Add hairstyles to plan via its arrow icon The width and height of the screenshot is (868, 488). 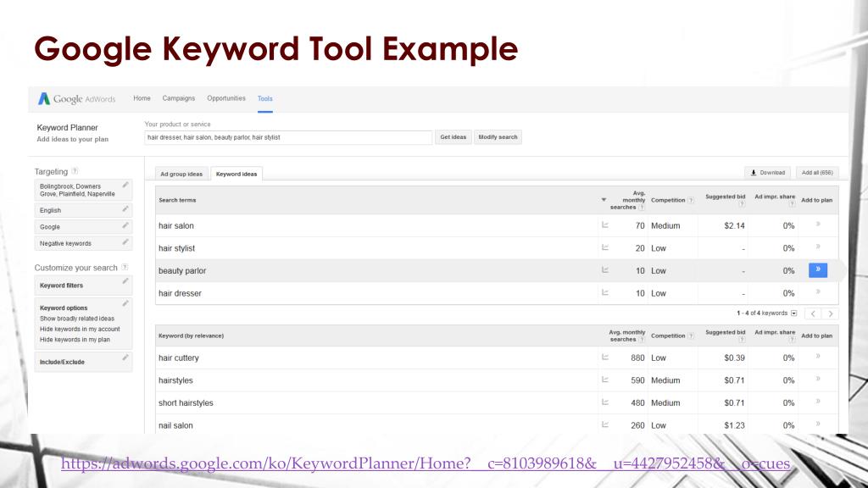(x=818, y=379)
